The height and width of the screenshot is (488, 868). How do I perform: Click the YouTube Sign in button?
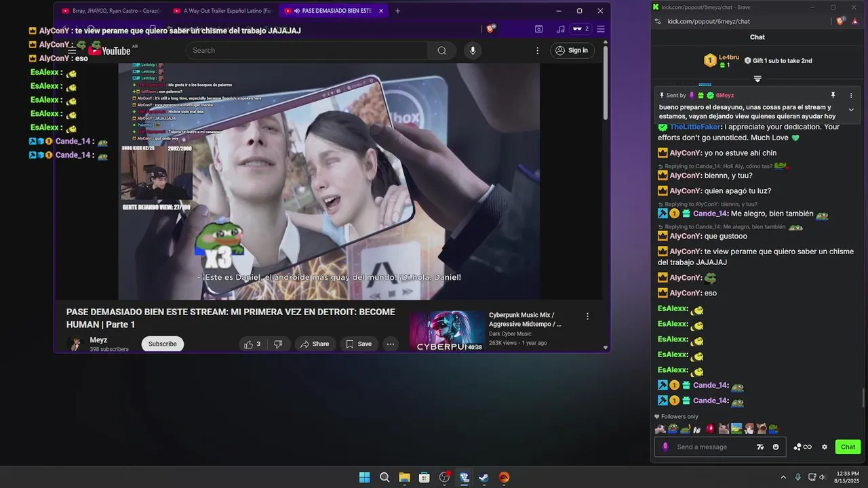(x=572, y=50)
